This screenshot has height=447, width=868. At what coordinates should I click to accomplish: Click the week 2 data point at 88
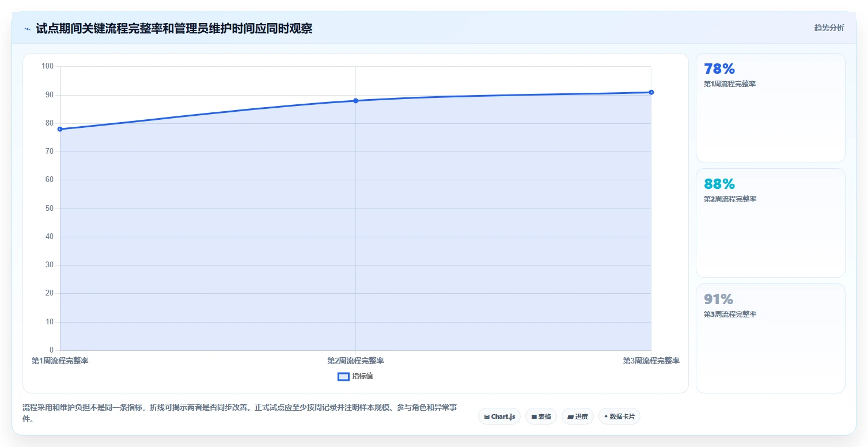point(355,101)
